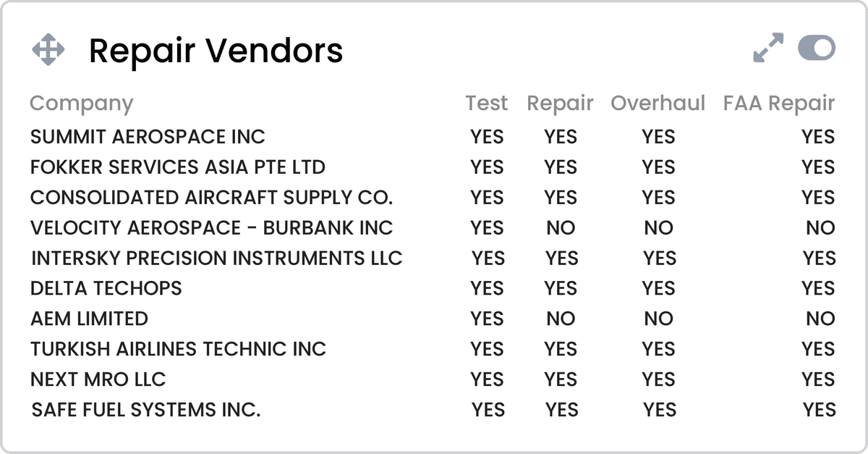Click the YES under Test for NEXT MRO LLC
Image resolution: width=868 pixels, height=454 pixels.
486,379
